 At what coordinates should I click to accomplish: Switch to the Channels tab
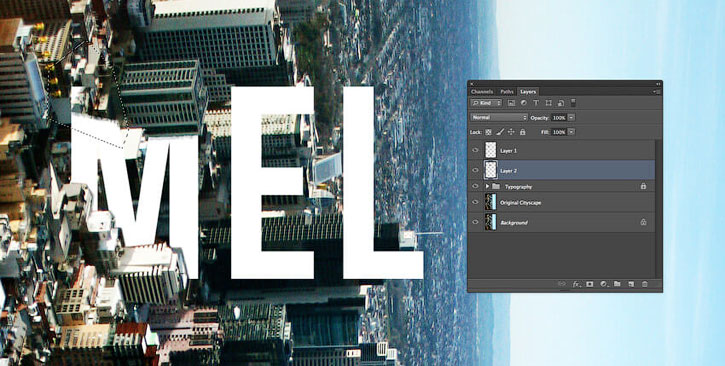(x=482, y=92)
